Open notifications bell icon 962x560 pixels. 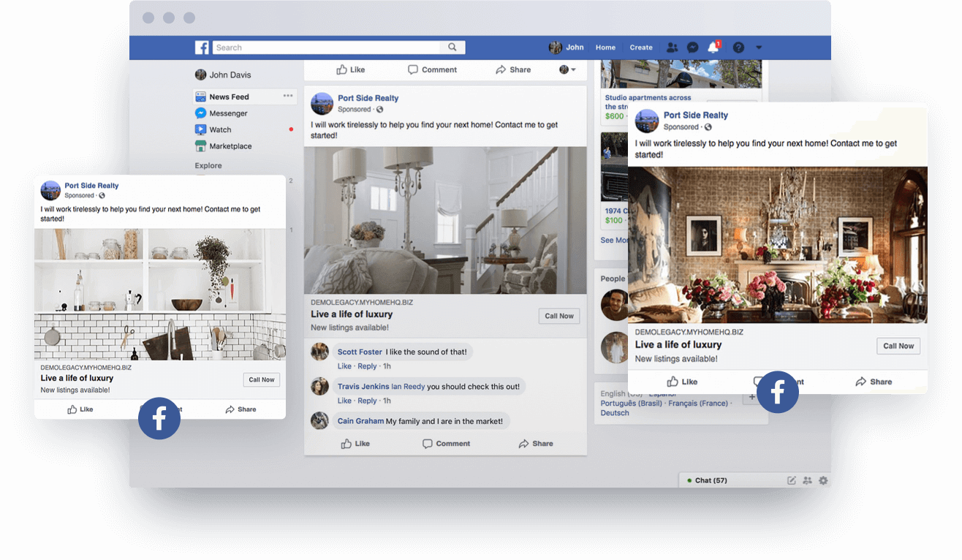pos(713,48)
